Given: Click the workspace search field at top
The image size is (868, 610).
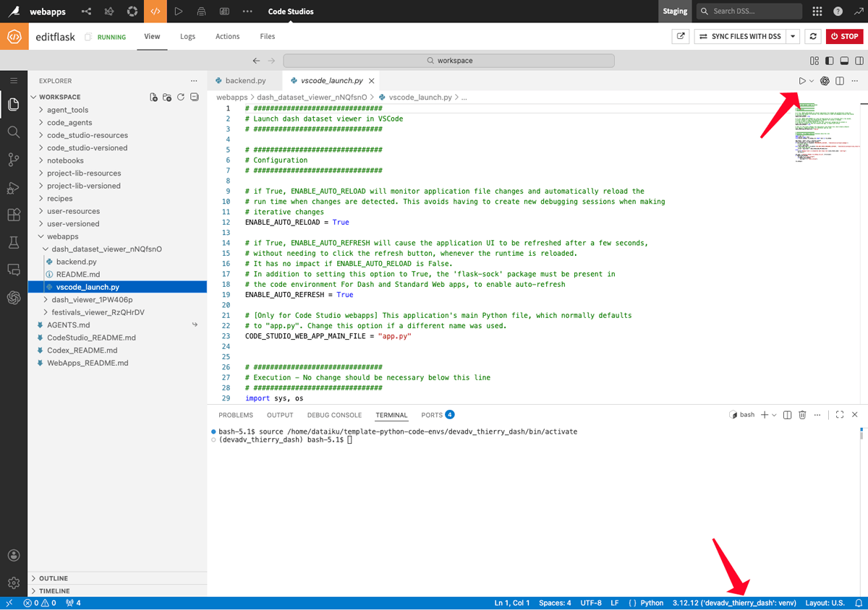Looking at the screenshot, I should (x=449, y=60).
